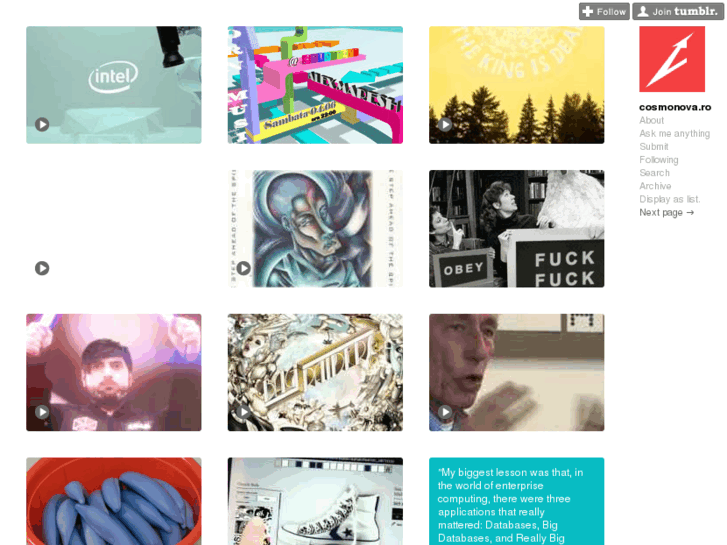
Task: Open the About page link
Action: point(651,121)
